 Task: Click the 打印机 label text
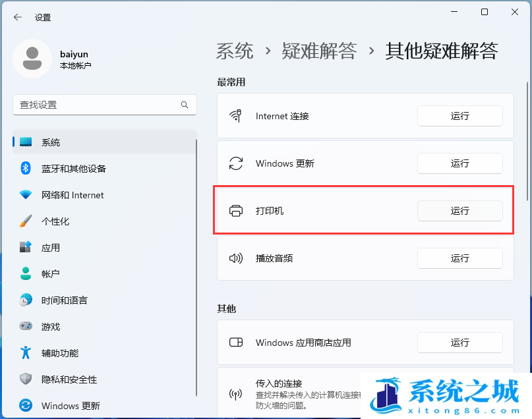click(x=270, y=211)
